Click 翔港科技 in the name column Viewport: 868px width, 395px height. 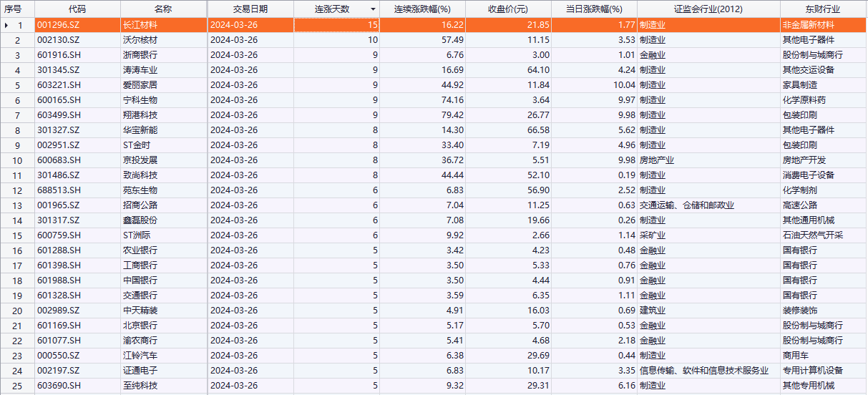tap(140, 115)
